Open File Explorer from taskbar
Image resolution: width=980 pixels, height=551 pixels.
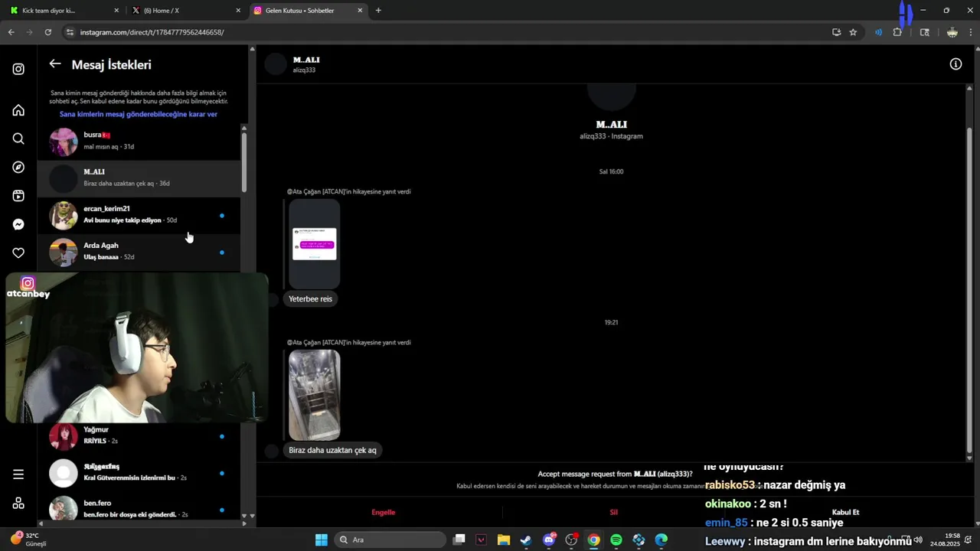[504, 540]
